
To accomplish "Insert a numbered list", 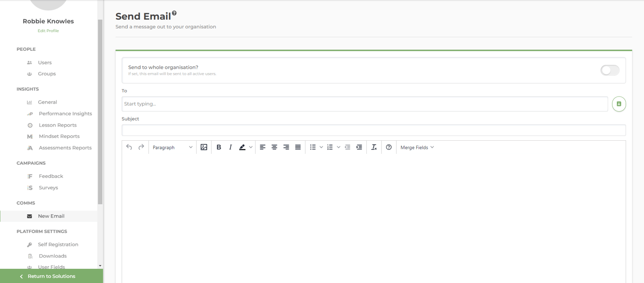I will (x=330, y=147).
